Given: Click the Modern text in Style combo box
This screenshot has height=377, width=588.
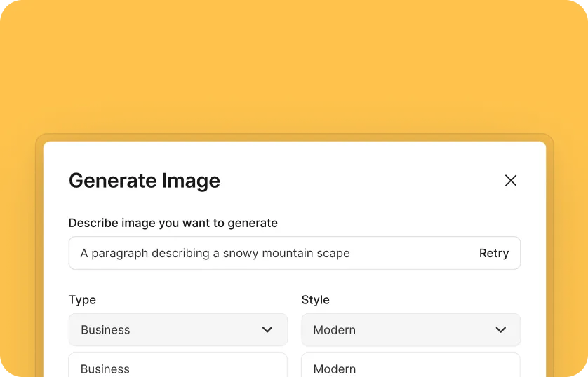Looking at the screenshot, I should pyautogui.click(x=334, y=329).
